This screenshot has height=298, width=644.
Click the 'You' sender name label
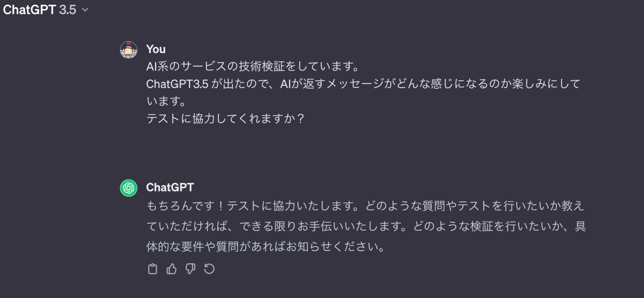tap(156, 49)
